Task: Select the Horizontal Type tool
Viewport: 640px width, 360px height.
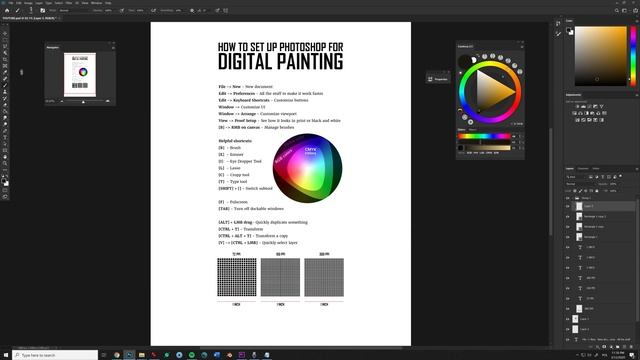Action: (x=5, y=137)
